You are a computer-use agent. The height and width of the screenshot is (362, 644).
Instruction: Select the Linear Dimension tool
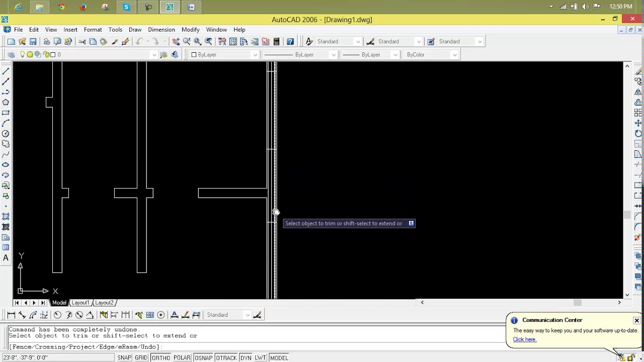click(11, 315)
